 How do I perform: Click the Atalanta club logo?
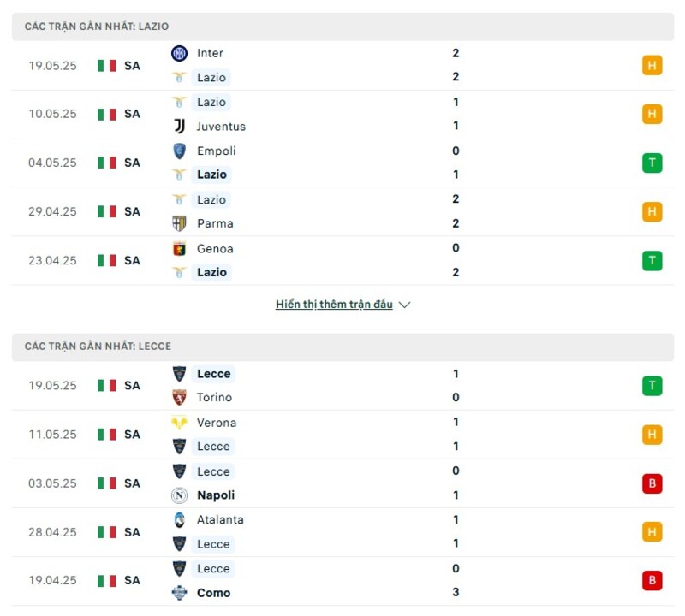click(180, 519)
